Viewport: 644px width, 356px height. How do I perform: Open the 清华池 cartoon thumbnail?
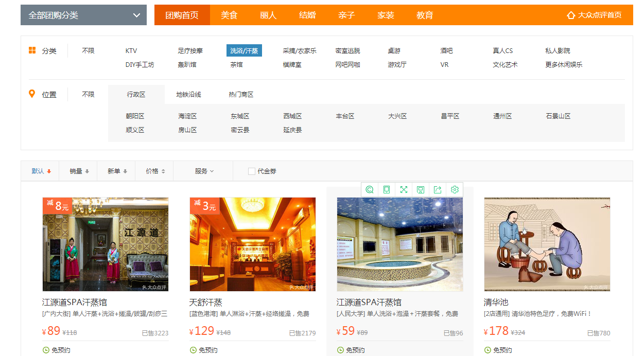pyautogui.click(x=547, y=244)
